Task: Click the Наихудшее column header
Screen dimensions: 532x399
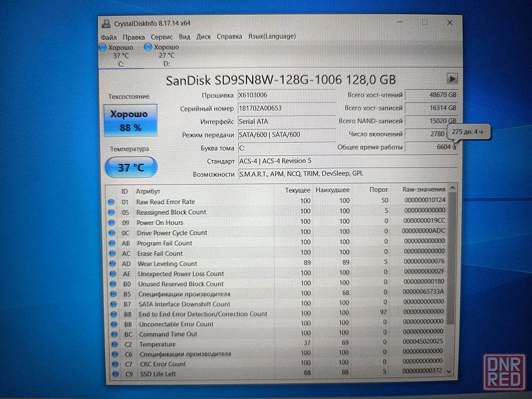Action: pyautogui.click(x=332, y=190)
